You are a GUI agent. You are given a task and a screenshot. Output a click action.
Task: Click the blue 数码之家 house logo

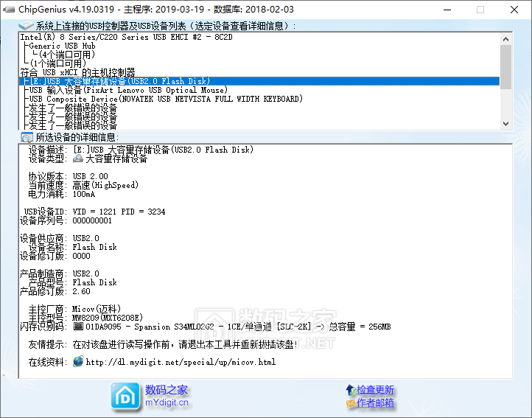coord(125,397)
